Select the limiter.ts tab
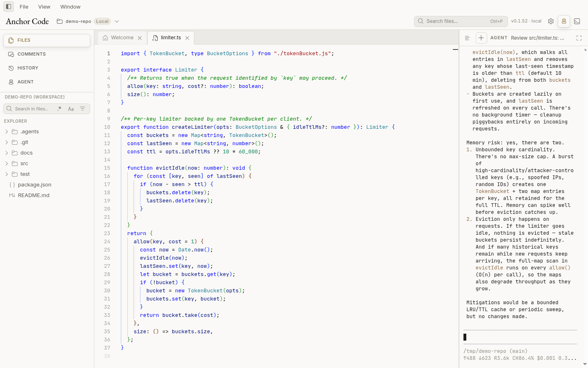This screenshot has width=588, height=368. point(171,38)
